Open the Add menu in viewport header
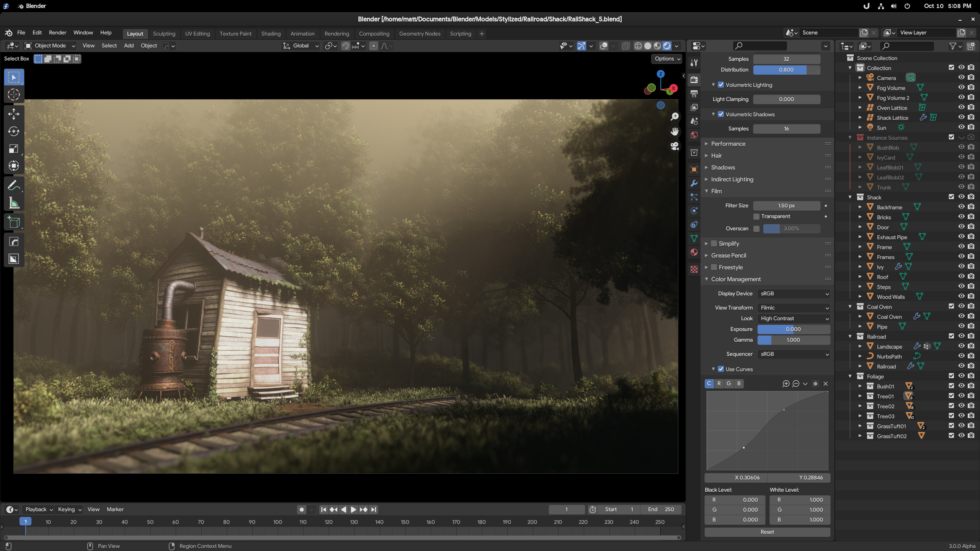Screen dimensions: 980x551 tap(129, 46)
